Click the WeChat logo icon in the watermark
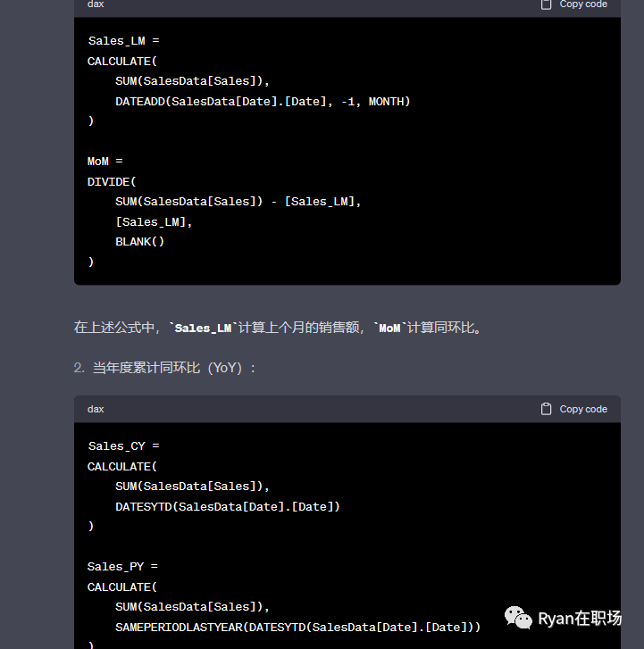This screenshot has width=644, height=649. 517,618
